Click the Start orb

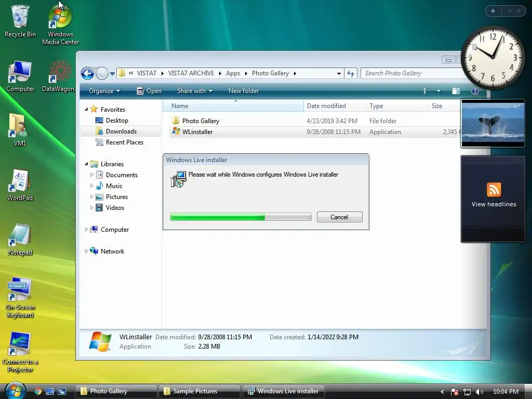pos(15,391)
